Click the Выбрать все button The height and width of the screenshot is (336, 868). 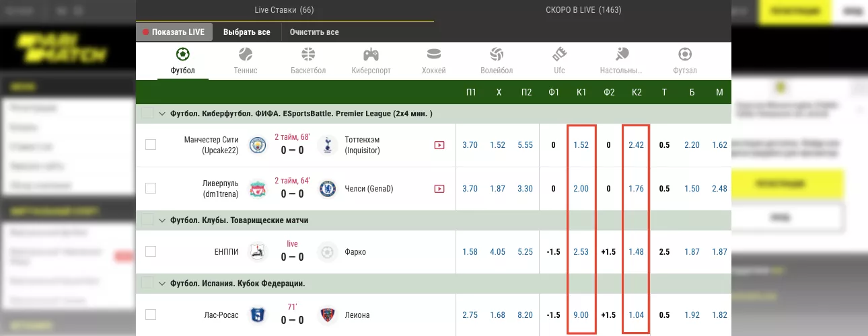tap(247, 32)
